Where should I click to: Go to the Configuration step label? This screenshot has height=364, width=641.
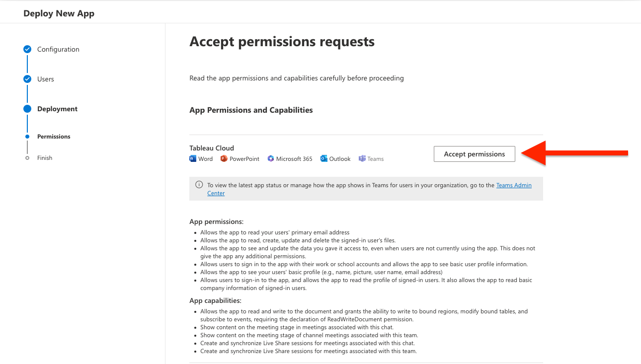point(58,49)
